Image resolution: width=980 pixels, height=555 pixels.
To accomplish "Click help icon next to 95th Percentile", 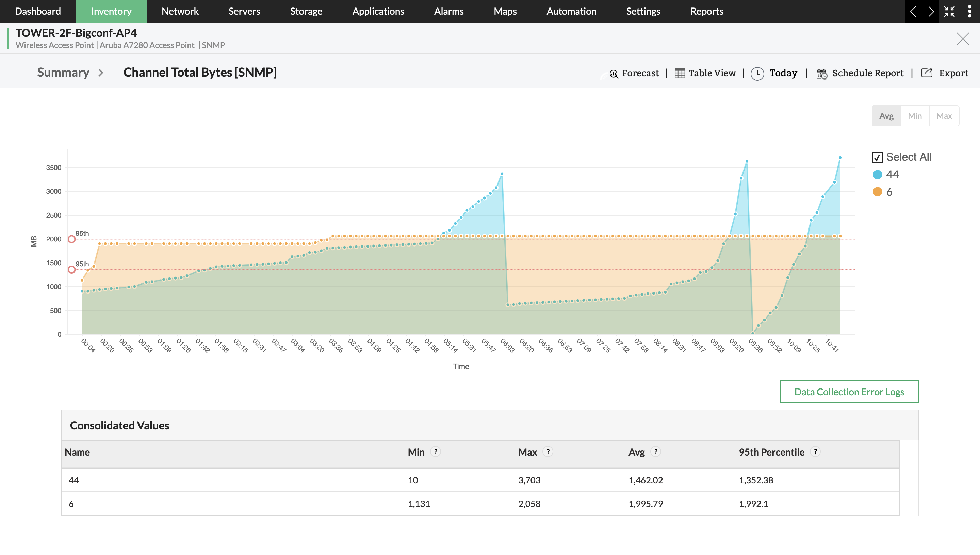I will tap(815, 452).
